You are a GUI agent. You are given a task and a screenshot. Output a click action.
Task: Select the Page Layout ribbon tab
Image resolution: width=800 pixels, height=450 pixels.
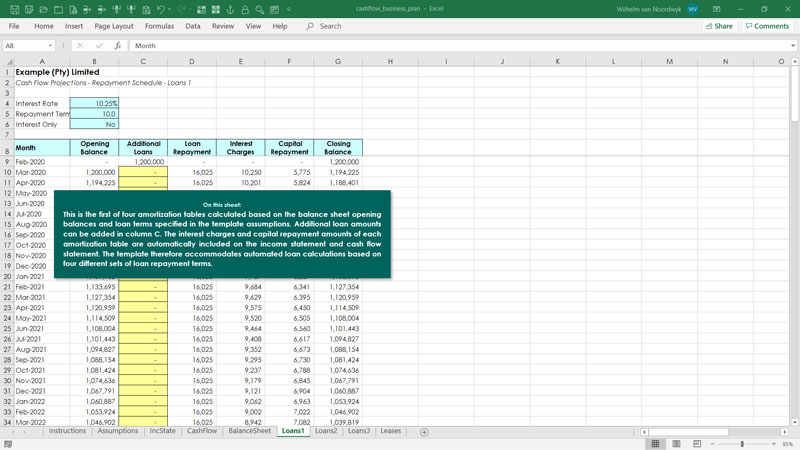113,26
